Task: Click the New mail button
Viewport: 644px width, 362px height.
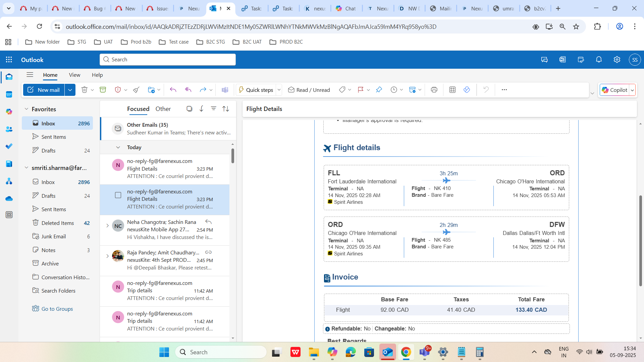Action: coord(44,90)
